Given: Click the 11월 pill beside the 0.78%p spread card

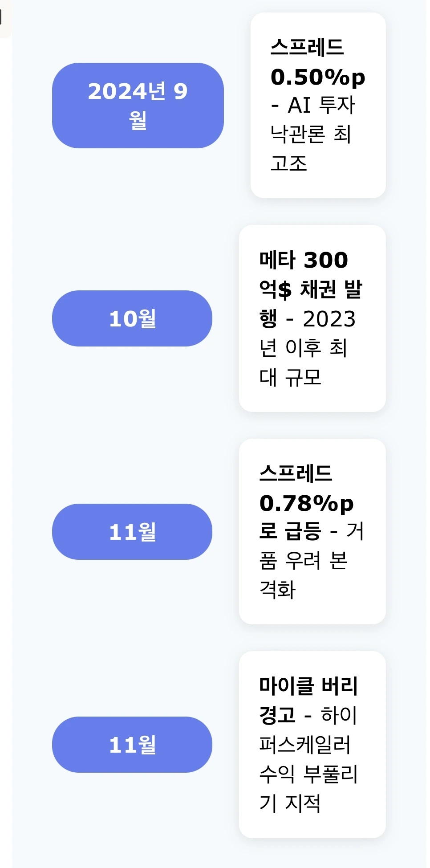Looking at the screenshot, I should pos(132,532).
